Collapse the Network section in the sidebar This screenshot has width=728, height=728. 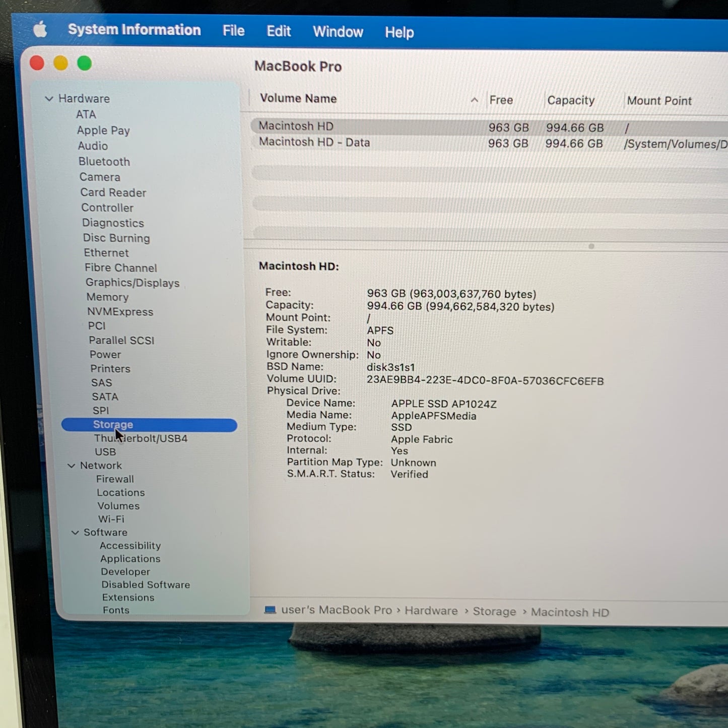tap(71, 466)
